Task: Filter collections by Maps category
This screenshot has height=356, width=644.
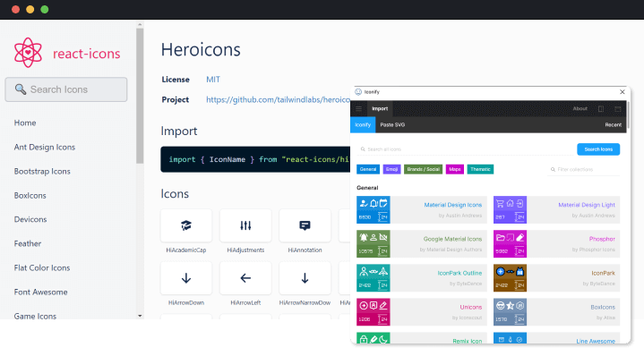Action: [x=455, y=169]
